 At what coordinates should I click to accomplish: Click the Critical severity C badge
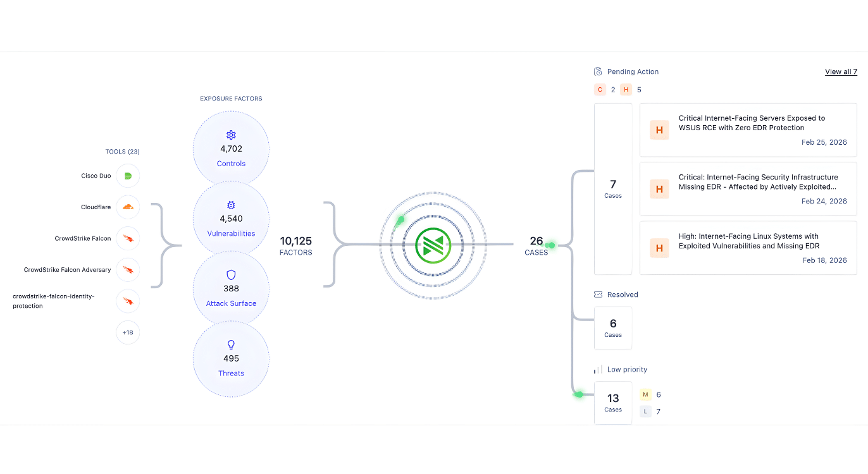point(600,90)
